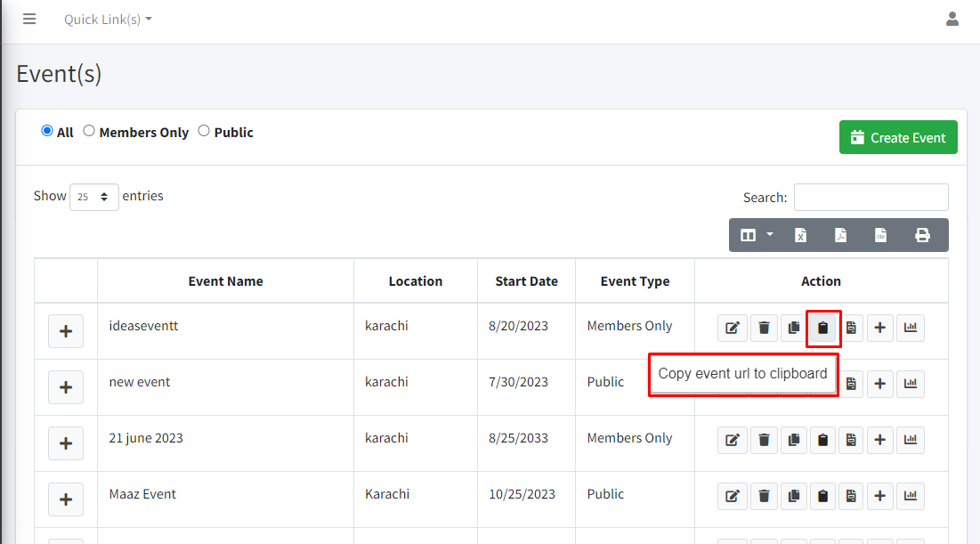This screenshot has width=980, height=544.
Task: Open the Quick Link(s) menu
Action: tap(108, 20)
